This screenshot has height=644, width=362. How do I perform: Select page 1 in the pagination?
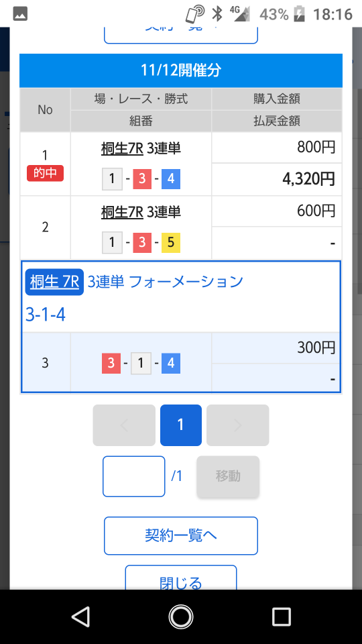click(x=180, y=425)
